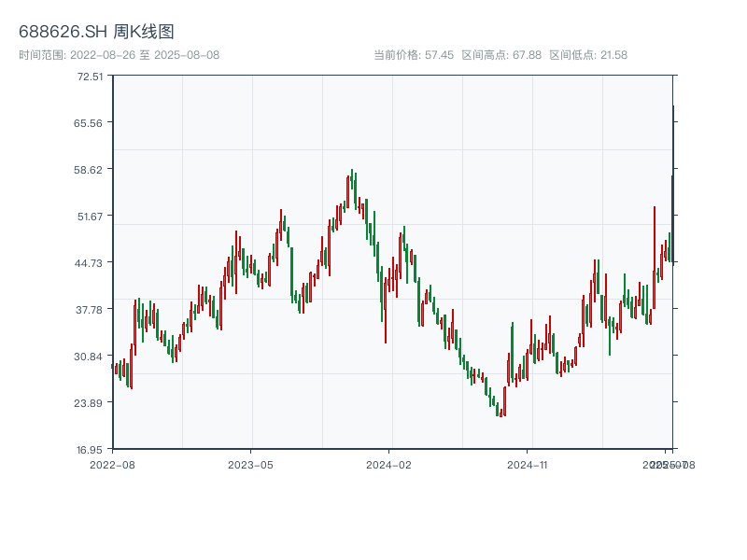This screenshot has height=560, width=747.
Task: Click the y-axis value 58.62
Action: [x=88, y=170]
